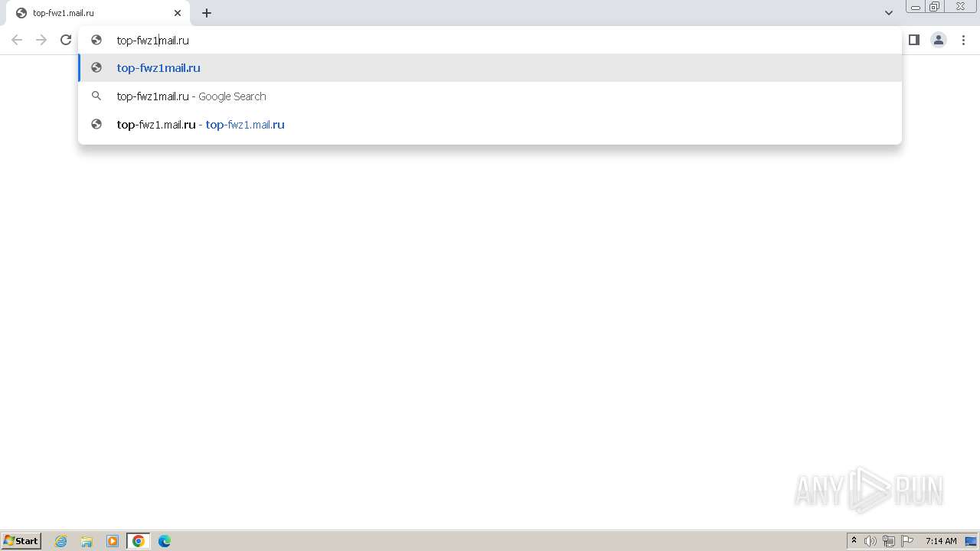Viewport: 980px width, 551px height.
Task: Click globe icon in address bar
Action: 96,40
